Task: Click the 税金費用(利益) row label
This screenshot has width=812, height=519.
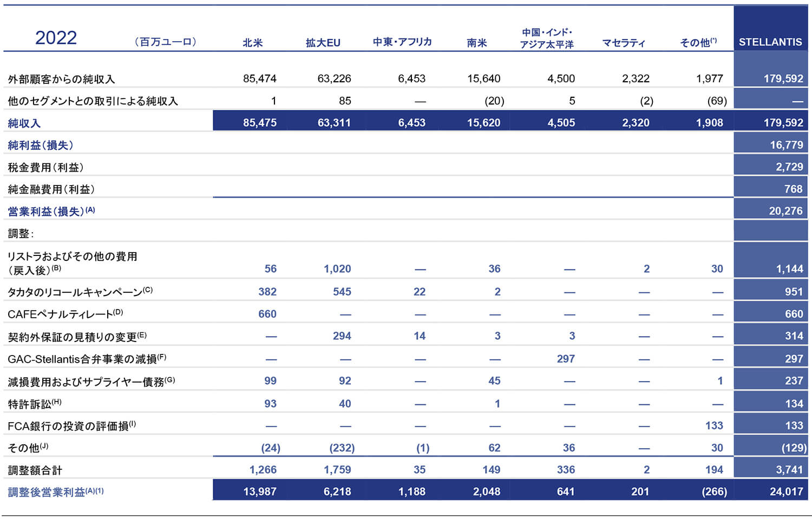Action: pos(46,167)
